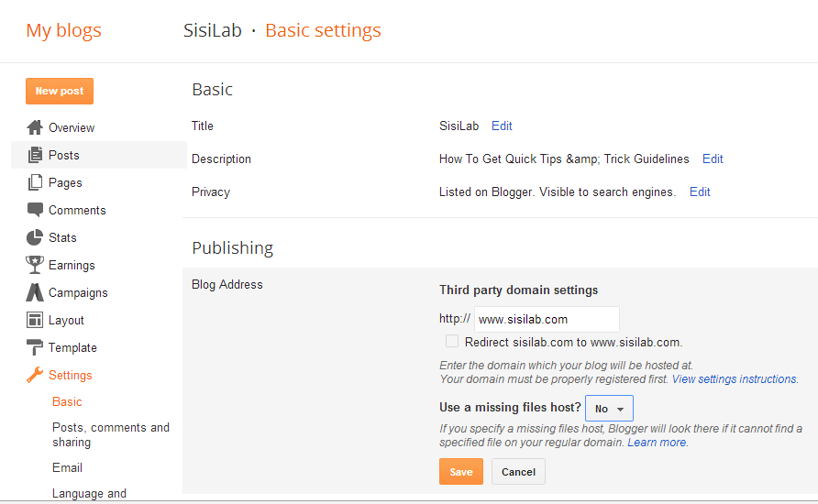Click the Template paint roller icon

pos(35,347)
